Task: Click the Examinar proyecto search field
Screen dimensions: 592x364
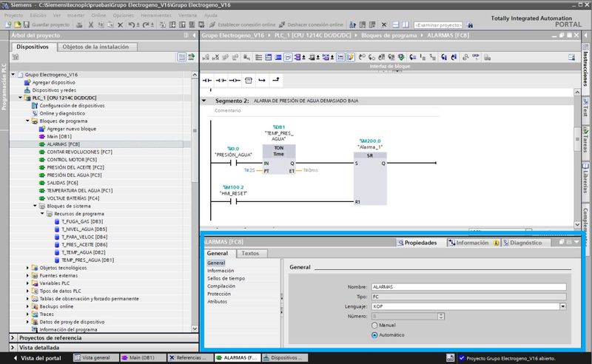Action: pos(438,25)
